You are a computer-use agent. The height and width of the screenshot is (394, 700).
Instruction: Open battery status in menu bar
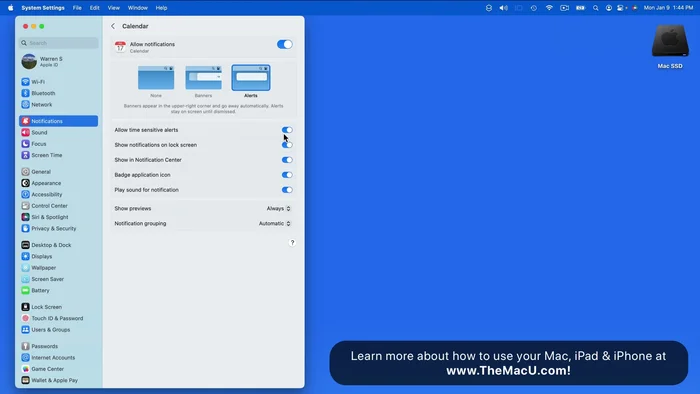coord(580,8)
